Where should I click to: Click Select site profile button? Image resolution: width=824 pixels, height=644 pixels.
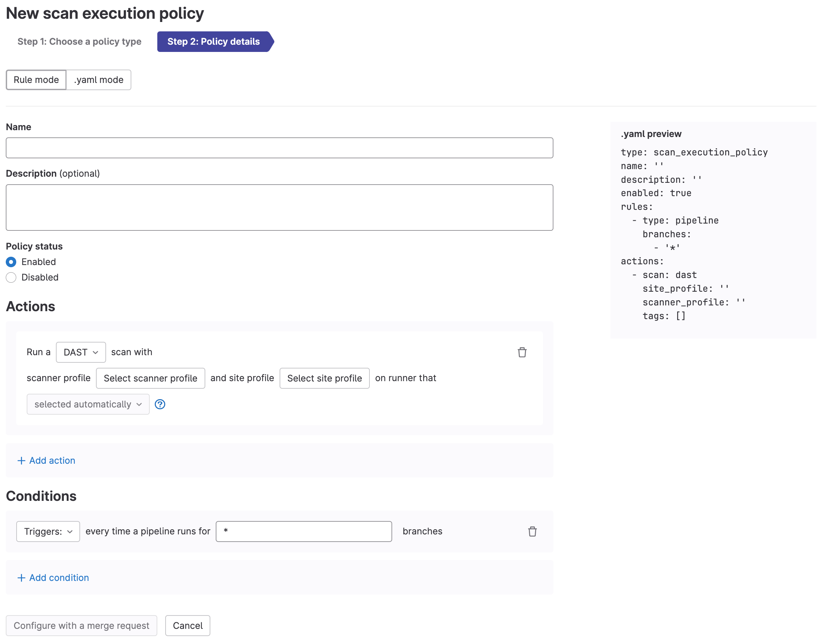pos(324,378)
